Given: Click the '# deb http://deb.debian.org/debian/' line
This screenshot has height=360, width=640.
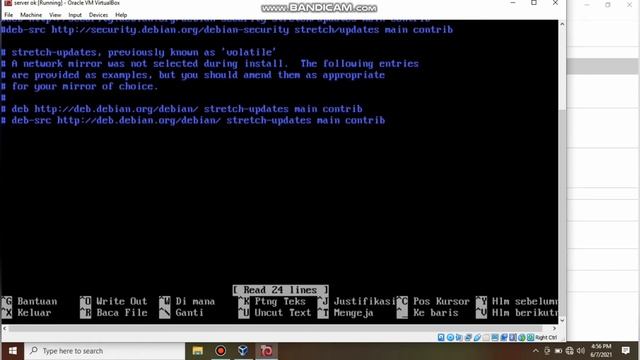Looking at the screenshot, I should (182, 109).
